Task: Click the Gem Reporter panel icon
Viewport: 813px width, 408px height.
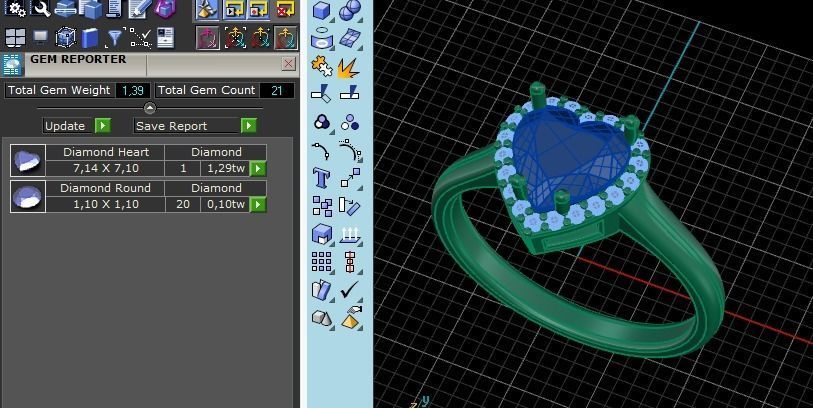Action: click(x=12, y=65)
